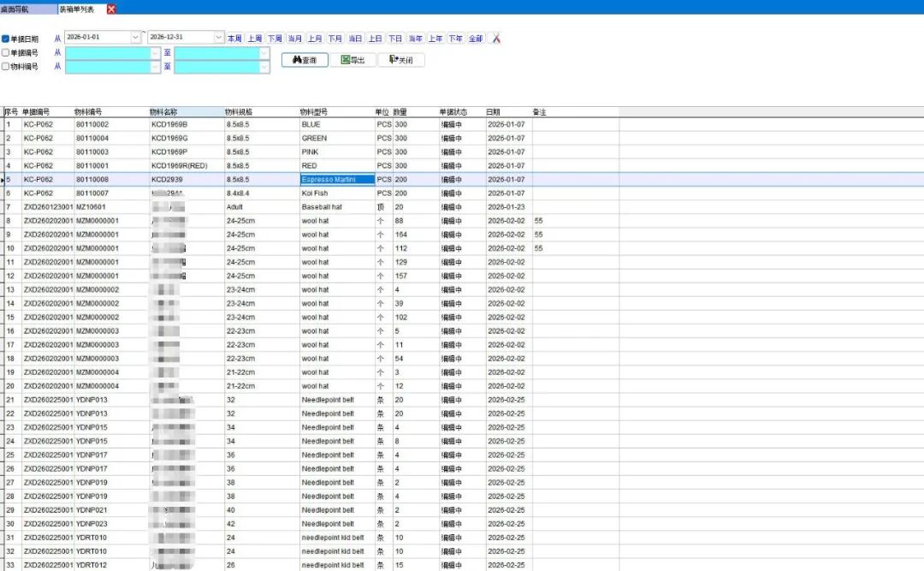Viewport: 924px width, 571px height.
Task: Set date range to 当日
Action: tap(355, 39)
